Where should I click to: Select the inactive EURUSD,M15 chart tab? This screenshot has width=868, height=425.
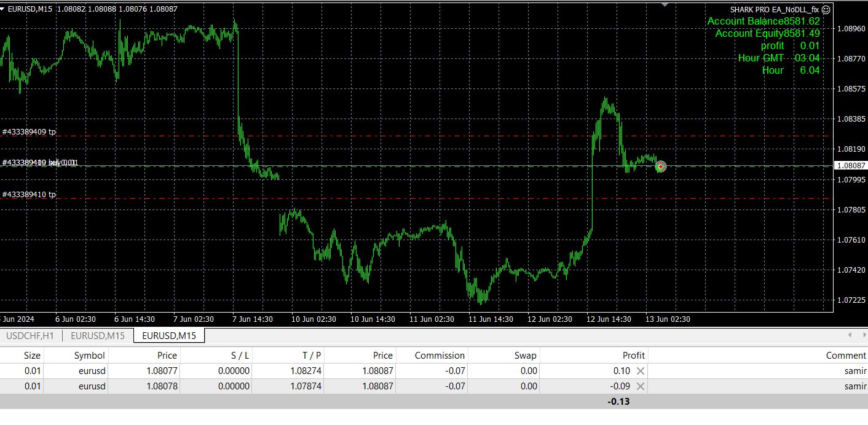[98, 335]
